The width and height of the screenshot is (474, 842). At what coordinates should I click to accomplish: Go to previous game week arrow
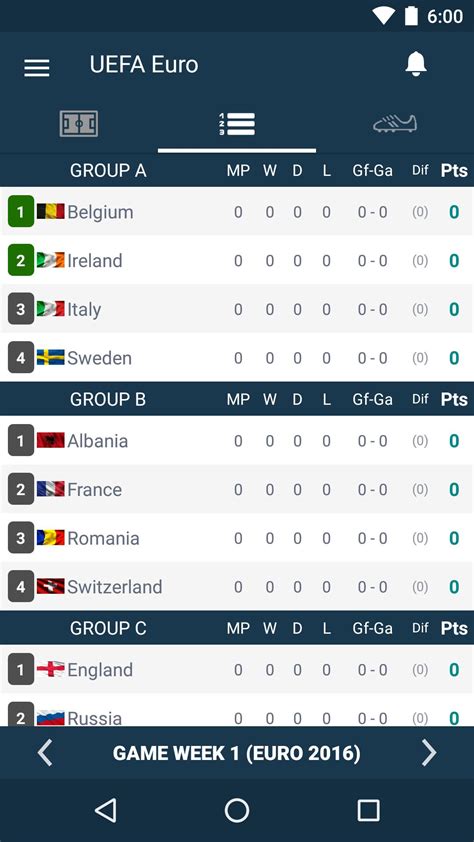45,753
